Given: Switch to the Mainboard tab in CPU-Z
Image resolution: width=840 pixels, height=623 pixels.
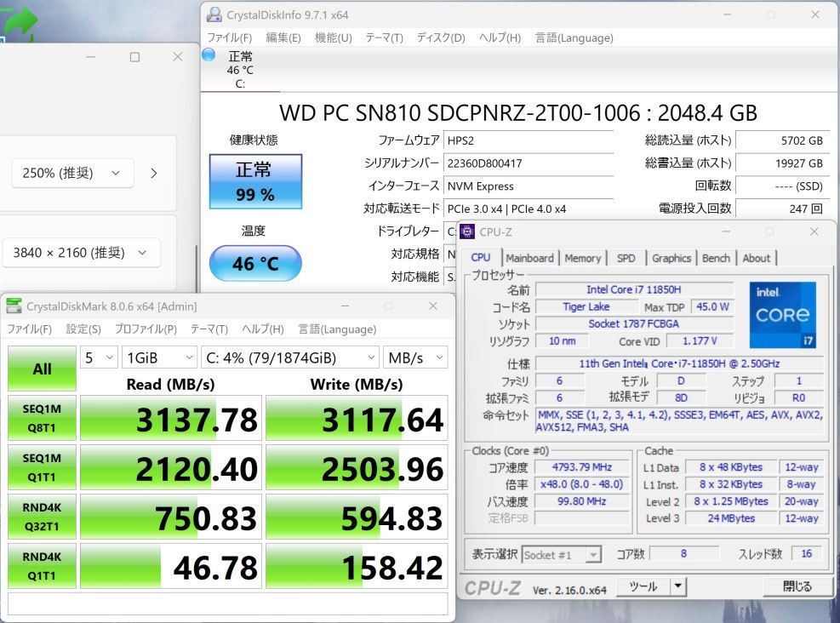Looking at the screenshot, I should 530,258.
